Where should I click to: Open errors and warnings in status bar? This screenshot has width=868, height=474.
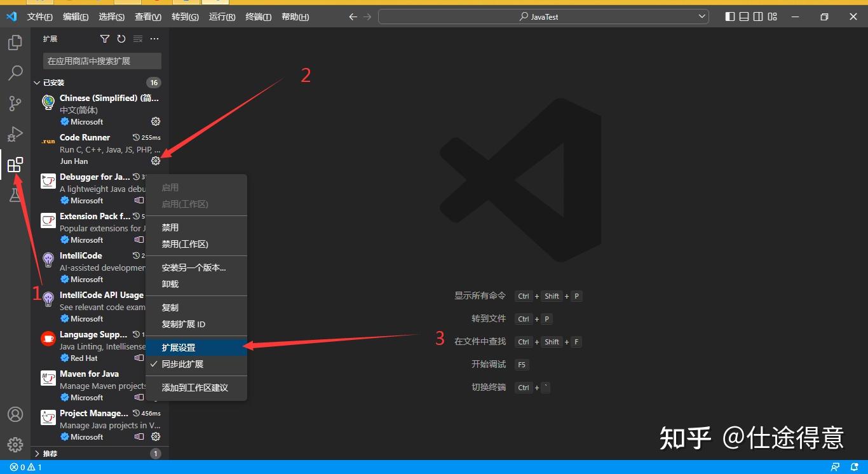pyautogui.click(x=26, y=467)
